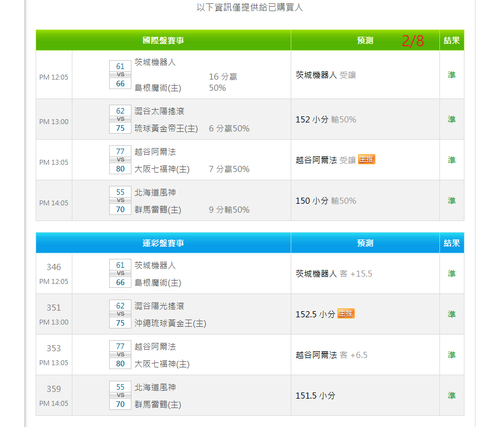Click 北海道風神 in the 國際盤 table
This screenshot has width=504, height=427.
pyautogui.click(x=155, y=193)
